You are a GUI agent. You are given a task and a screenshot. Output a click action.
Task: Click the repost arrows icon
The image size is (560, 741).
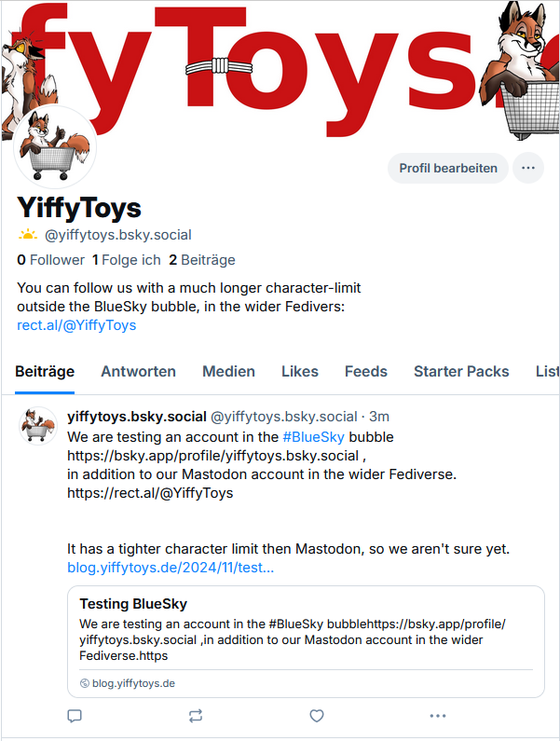196,716
